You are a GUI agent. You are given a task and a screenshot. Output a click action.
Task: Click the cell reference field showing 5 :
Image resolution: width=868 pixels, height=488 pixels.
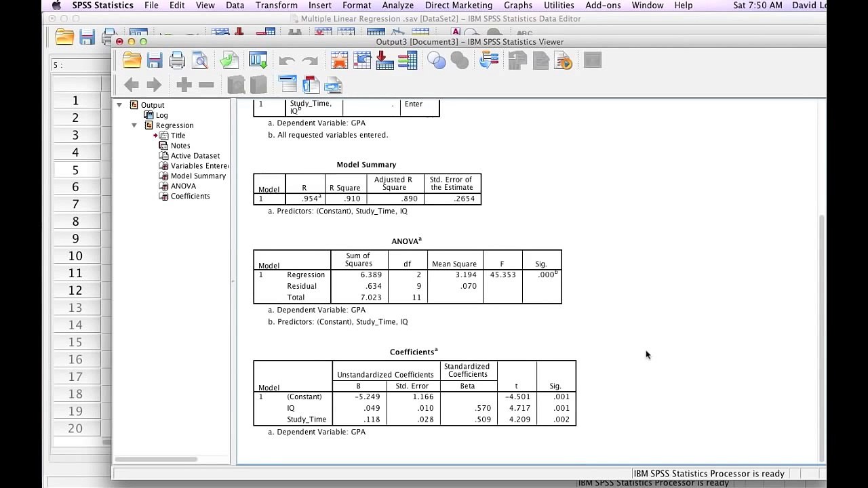(81, 65)
